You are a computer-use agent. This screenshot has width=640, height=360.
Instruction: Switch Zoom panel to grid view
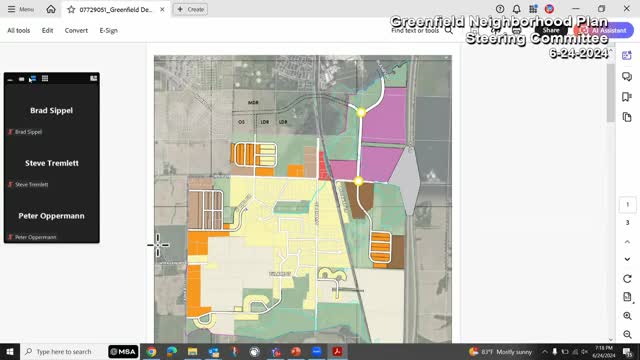[45, 78]
